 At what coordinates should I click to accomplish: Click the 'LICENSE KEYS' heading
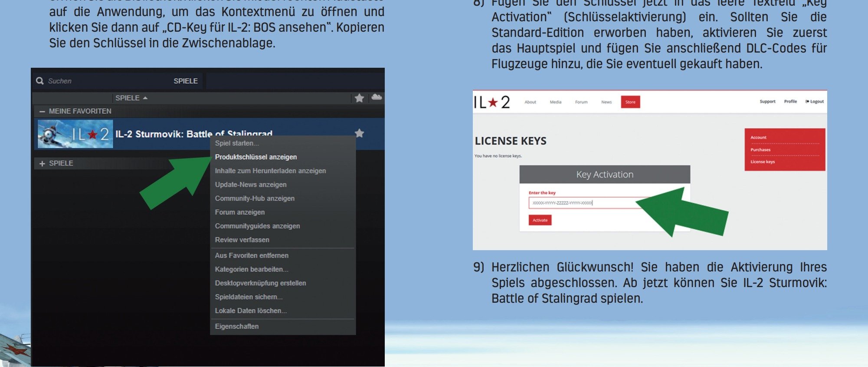(x=511, y=141)
